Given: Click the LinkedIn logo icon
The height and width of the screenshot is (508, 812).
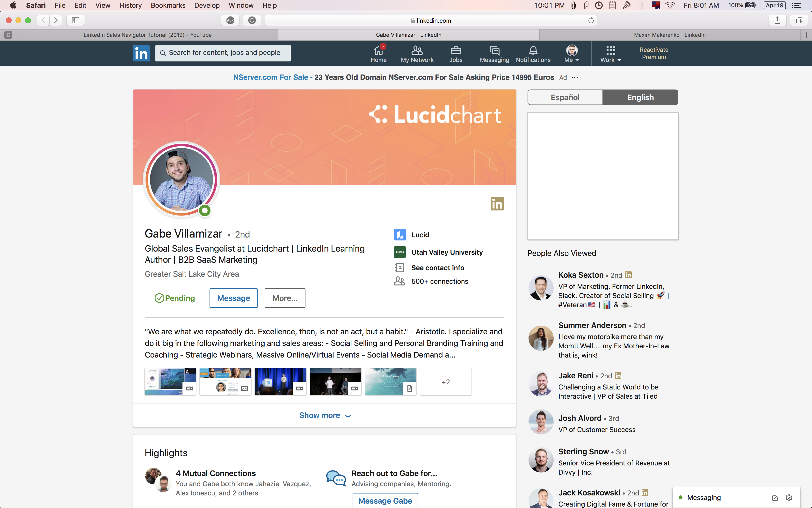Looking at the screenshot, I should (x=141, y=53).
